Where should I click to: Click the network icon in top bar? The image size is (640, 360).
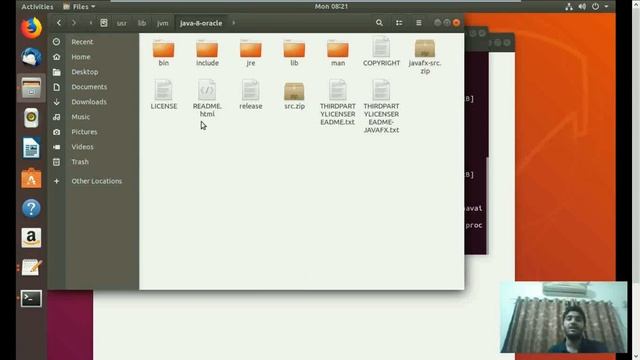pos(569,7)
